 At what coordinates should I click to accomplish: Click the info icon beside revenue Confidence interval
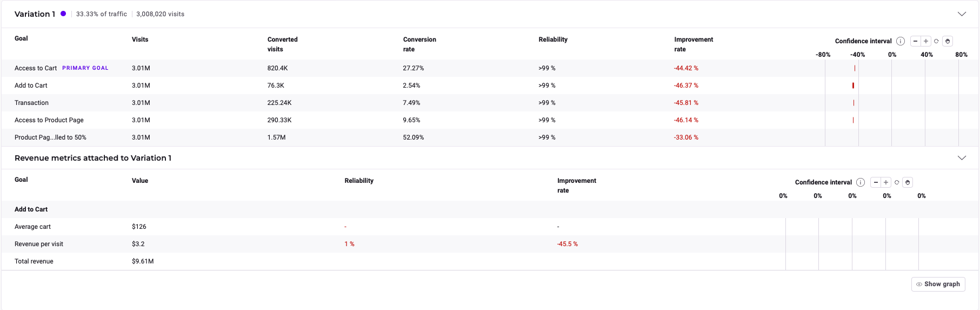click(861, 182)
